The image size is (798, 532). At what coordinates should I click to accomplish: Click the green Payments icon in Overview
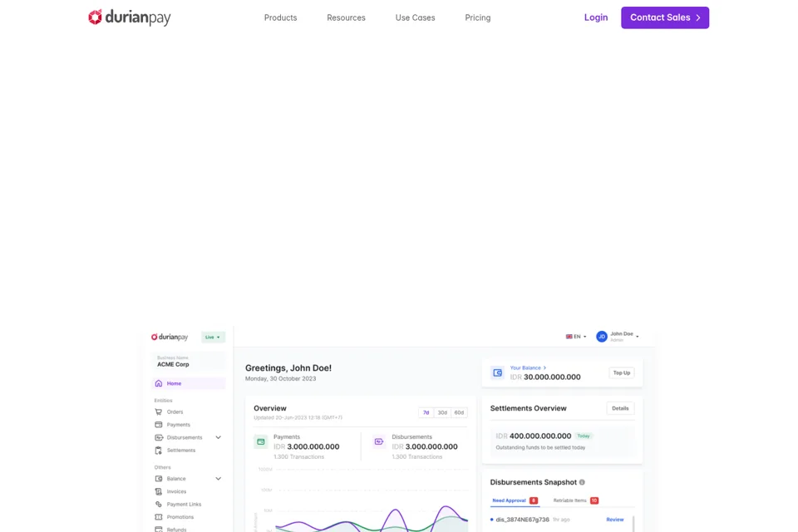click(260, 441)
